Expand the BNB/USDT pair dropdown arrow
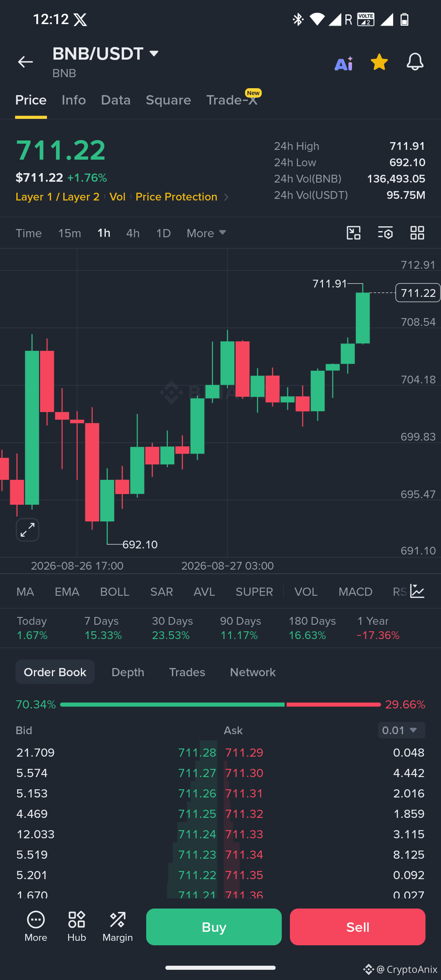 click(x=154, y=53)
